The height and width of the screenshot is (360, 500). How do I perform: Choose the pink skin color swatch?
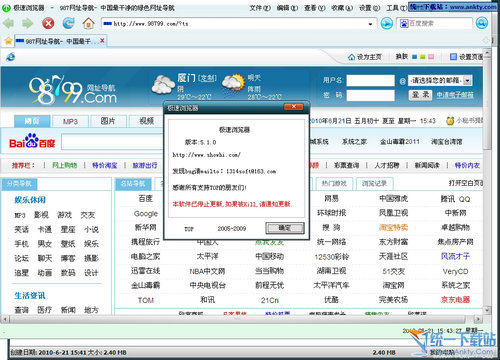(431, 57)
